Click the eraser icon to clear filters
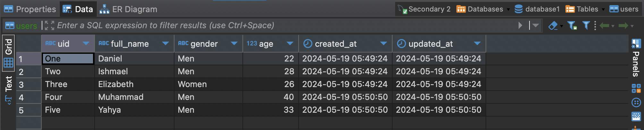This screenshot has width=644, height=130. 553,26
